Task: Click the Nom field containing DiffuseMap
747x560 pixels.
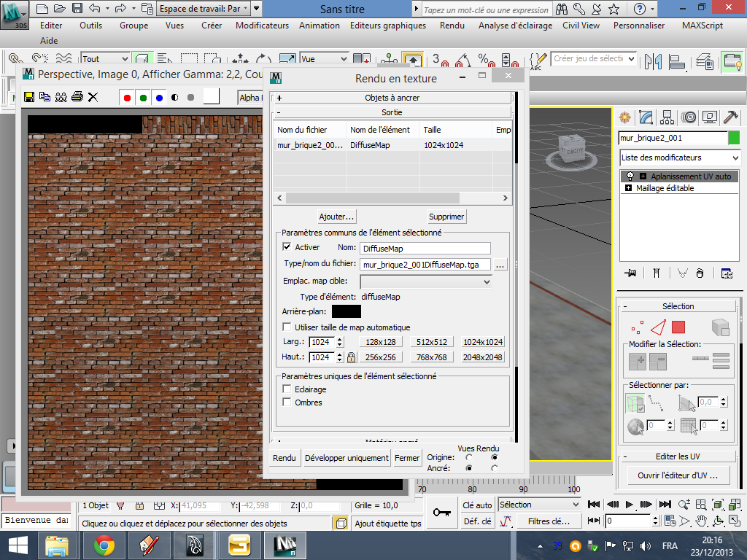Action: 425,248
